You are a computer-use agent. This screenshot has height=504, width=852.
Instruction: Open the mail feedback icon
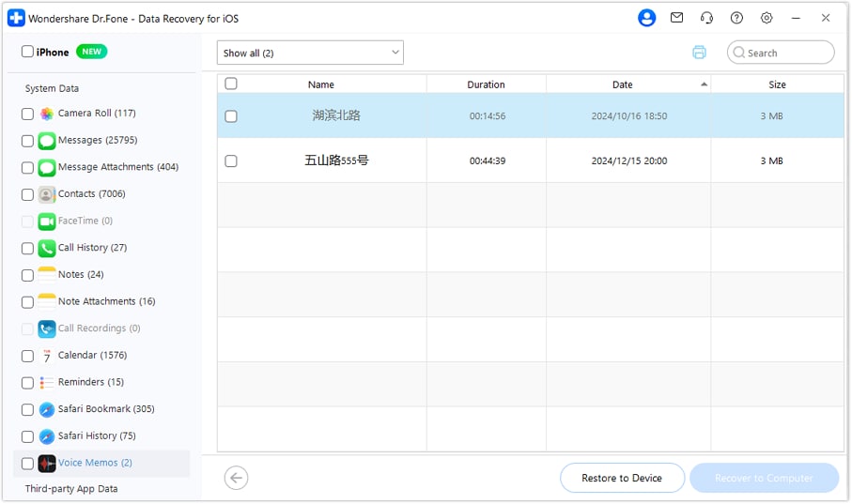tap(676, 18)
